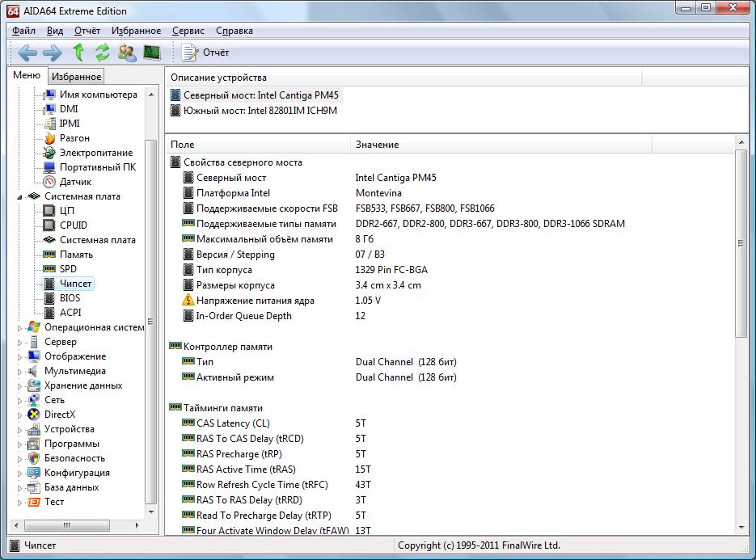Select SPD tree item
This screenshot has width=756, height=560.
[x=68, y=269]
